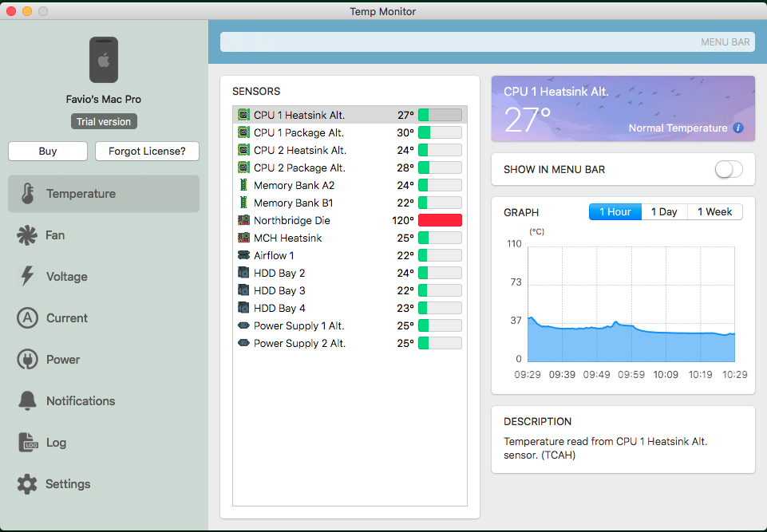Click the board icon for MCH Heatsink

click(243, 238)
